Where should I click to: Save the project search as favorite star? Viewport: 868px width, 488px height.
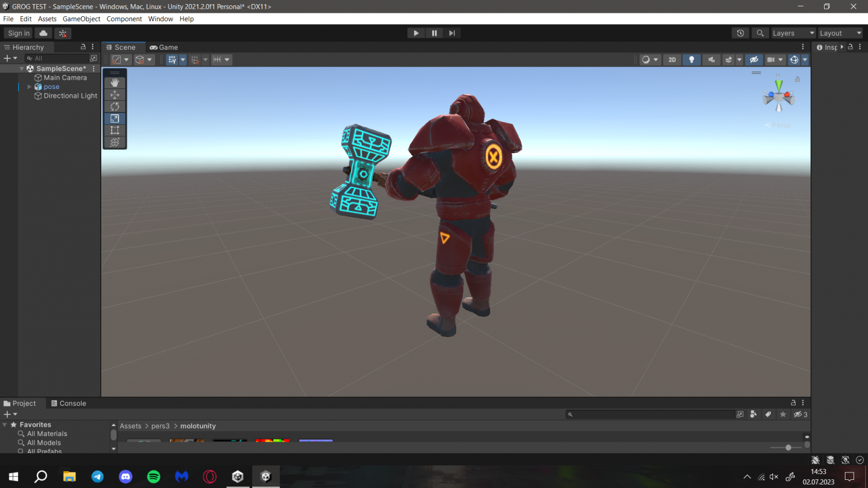coord(783,414)
